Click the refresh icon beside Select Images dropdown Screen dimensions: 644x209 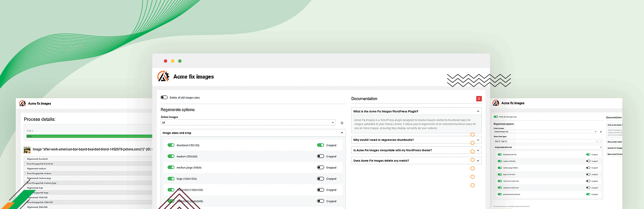pyautogui.click(x=342, y=123)
